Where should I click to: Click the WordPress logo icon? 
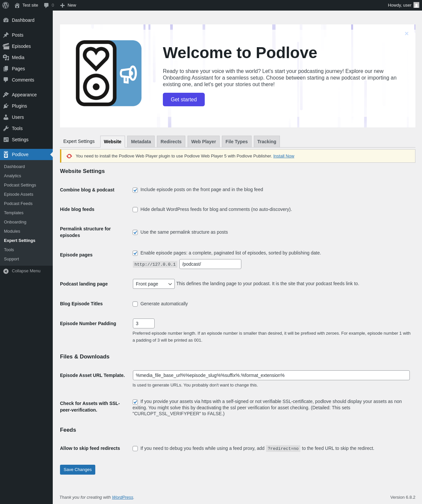tap(6, 5)
